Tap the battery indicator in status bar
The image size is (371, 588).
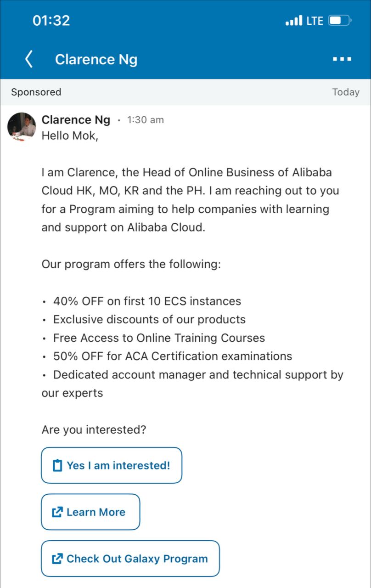pyautogui.click(x=340, y=21)
